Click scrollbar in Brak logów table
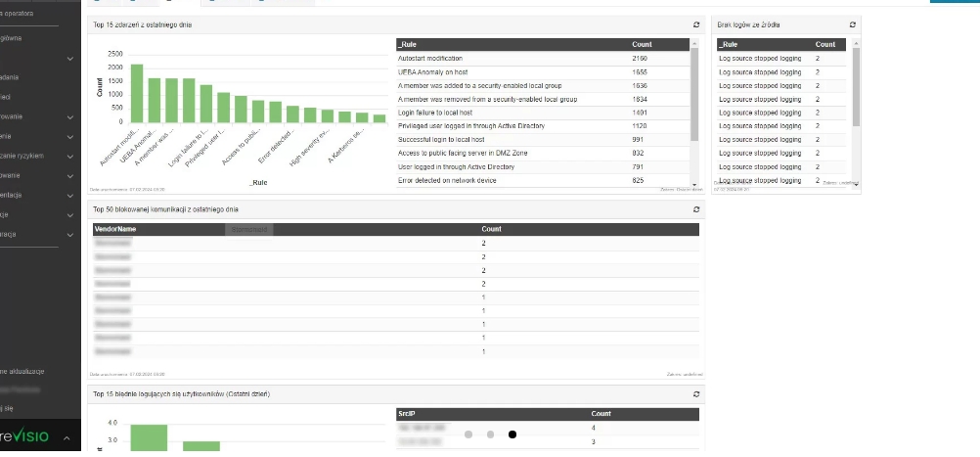Image resolution: width=980 pixels, height=457 pixels. (856, 88)
